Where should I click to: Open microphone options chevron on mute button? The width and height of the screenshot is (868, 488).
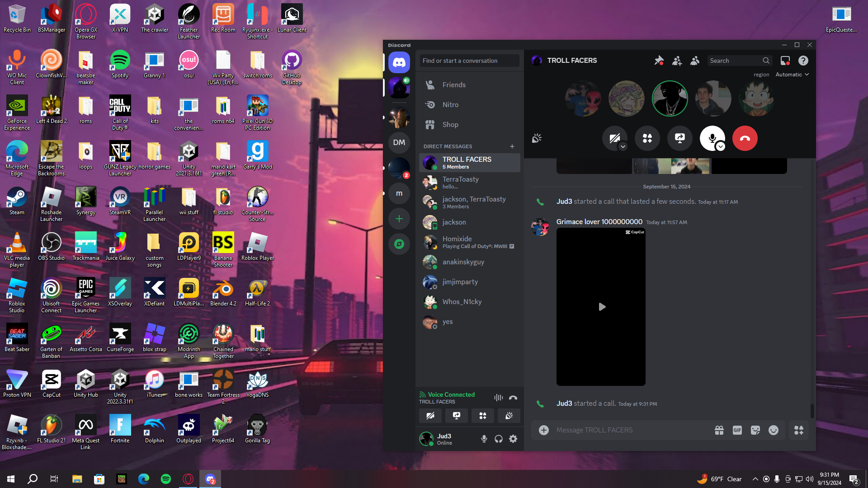tap(721, 146)
